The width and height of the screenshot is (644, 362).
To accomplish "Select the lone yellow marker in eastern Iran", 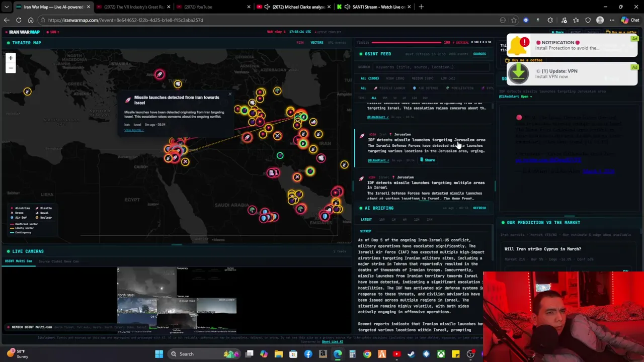I will pyautogui.click(x=344, y=164).
